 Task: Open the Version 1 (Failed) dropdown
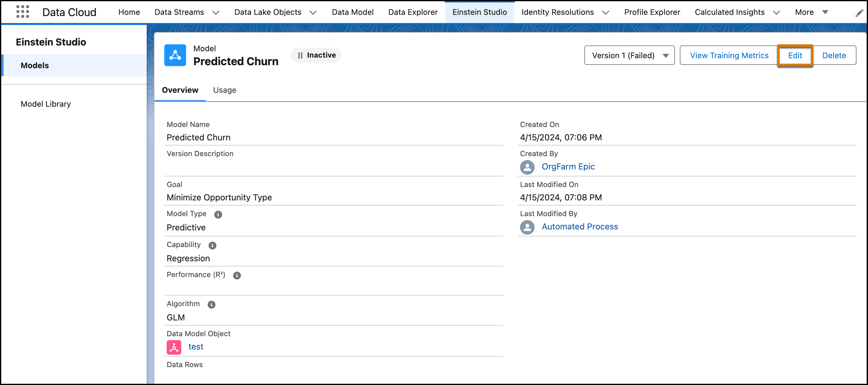[629, 55]
